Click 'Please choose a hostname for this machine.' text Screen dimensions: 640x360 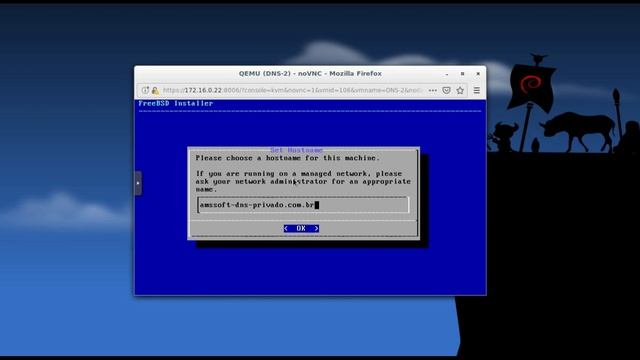(x=287, y=158)
